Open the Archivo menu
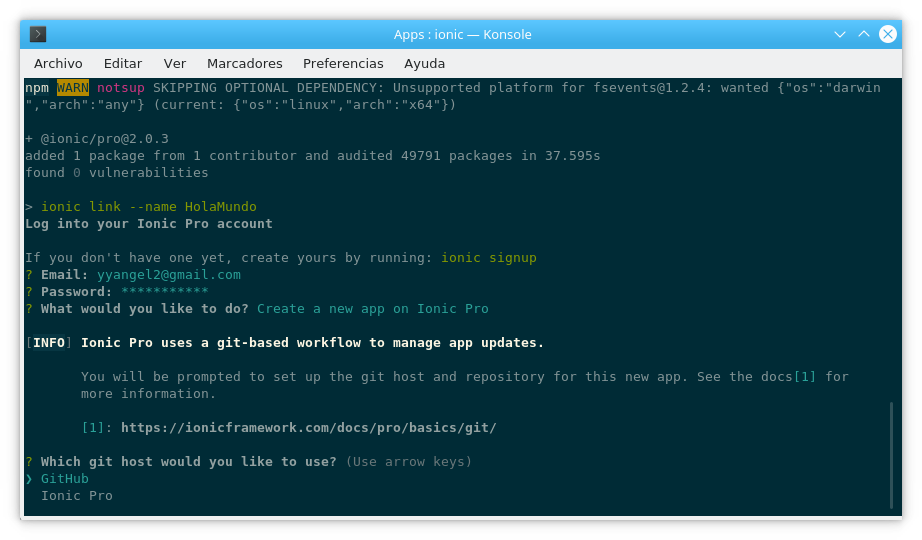922x540 pixels. click(58, 64)
